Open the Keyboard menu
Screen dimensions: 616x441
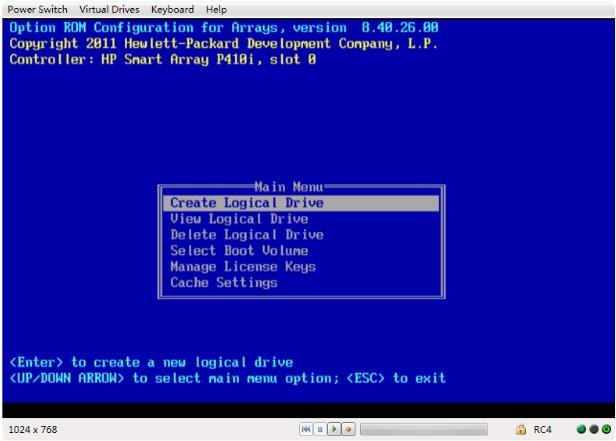click(172, 9)
